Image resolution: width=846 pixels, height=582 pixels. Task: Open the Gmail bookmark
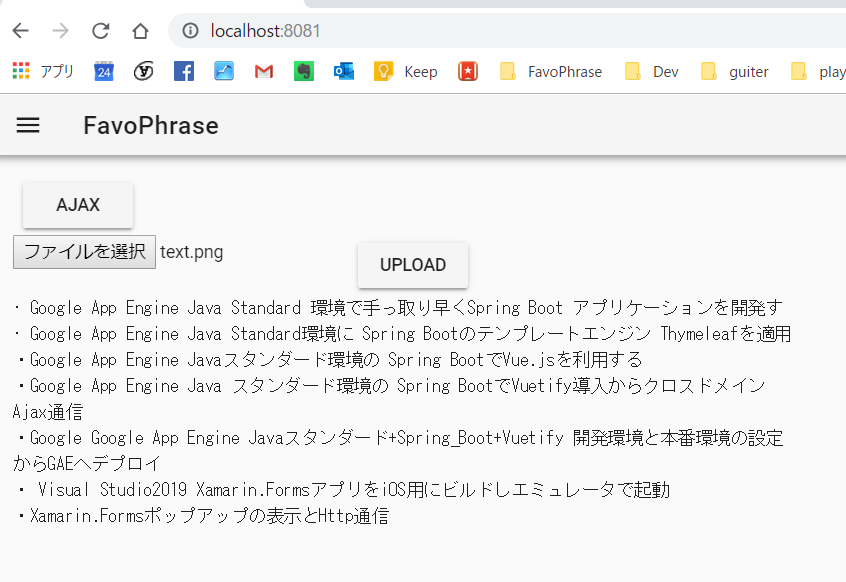click(x=264, y=71)
